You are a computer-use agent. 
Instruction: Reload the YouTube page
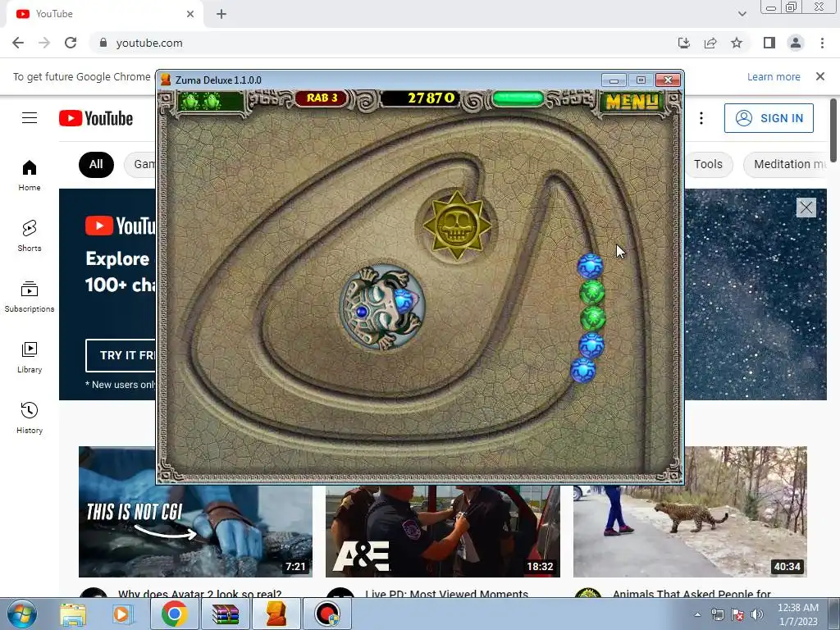click(x=71, y=43)
